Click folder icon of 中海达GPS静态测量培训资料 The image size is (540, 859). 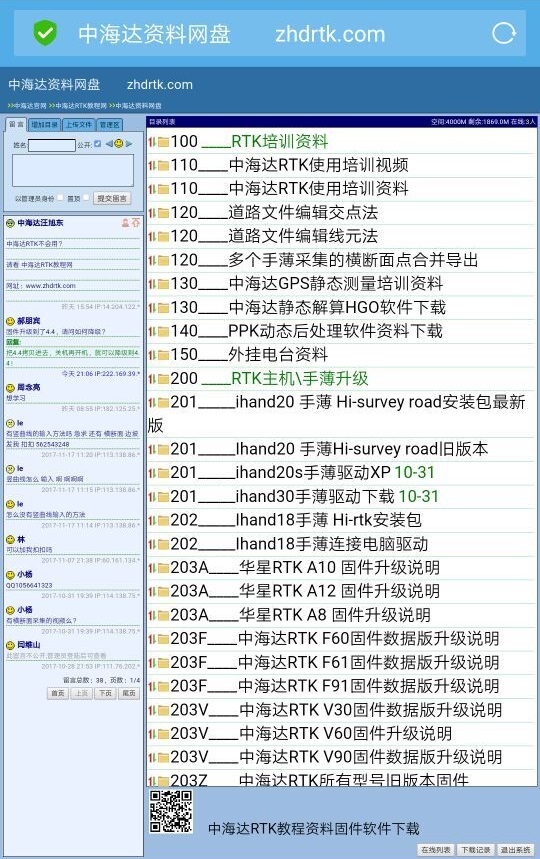click(163, 284)
